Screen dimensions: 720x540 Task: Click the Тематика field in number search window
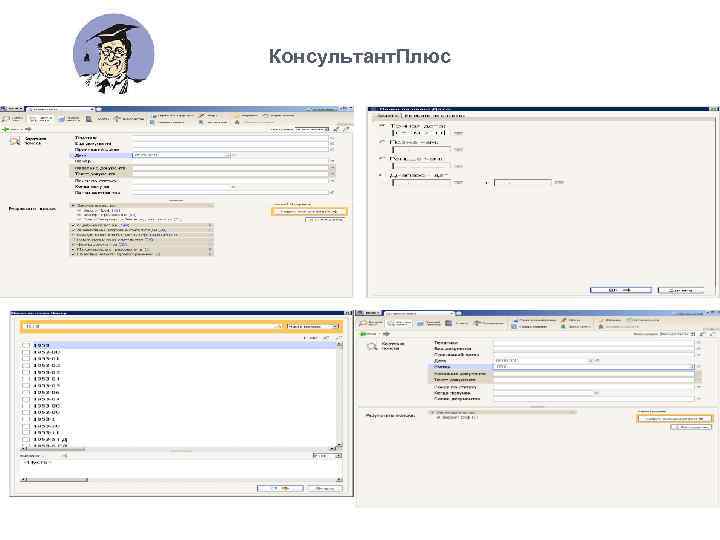tap(594, 343)
